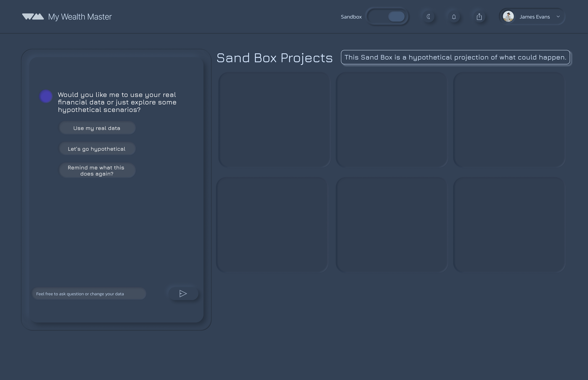Screen dimensions: 588x380
Task: Select the bottom-middle Sand Box project card
Action: click(392, 225)
